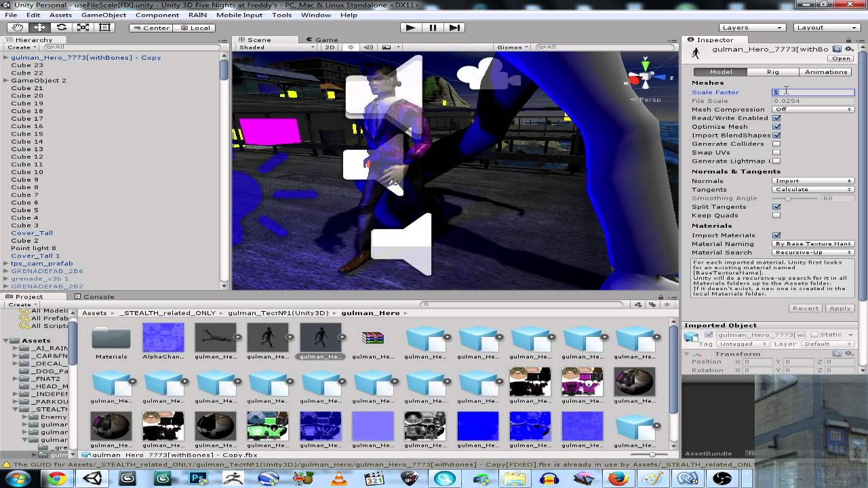Open Photoshop from the taskbar
Screen dimensions: 868x488
pyautogui.click(x=198, y=479)
